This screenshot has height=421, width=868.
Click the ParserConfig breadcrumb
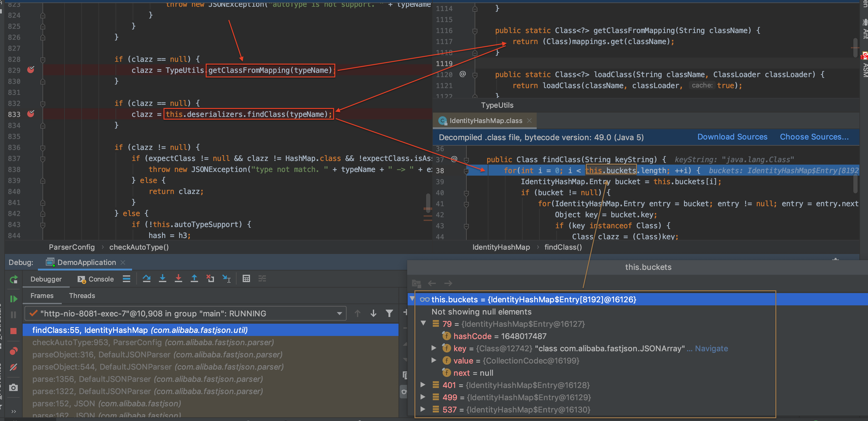click(x=72, y=247)
